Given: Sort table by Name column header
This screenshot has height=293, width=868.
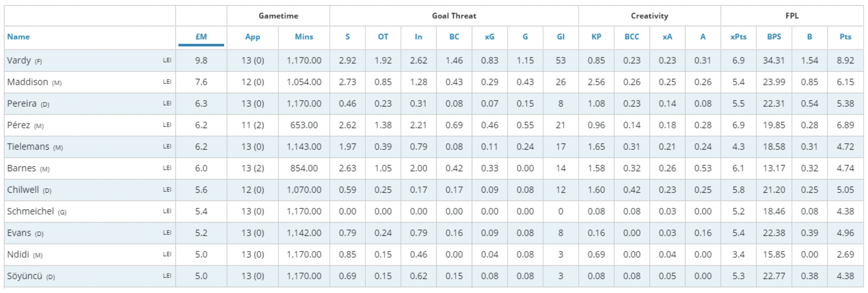Looking at the screenshot, I should pos(18,37).
